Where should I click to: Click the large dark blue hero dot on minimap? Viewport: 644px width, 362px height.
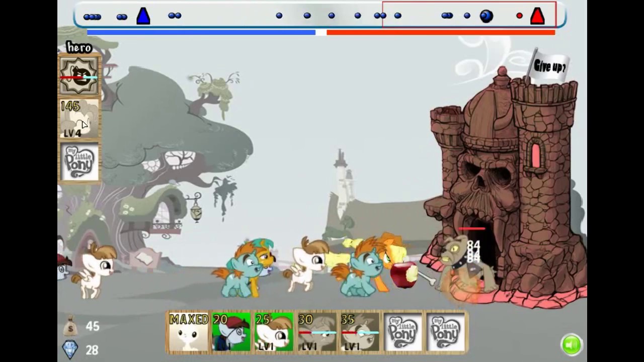(487, 16)
